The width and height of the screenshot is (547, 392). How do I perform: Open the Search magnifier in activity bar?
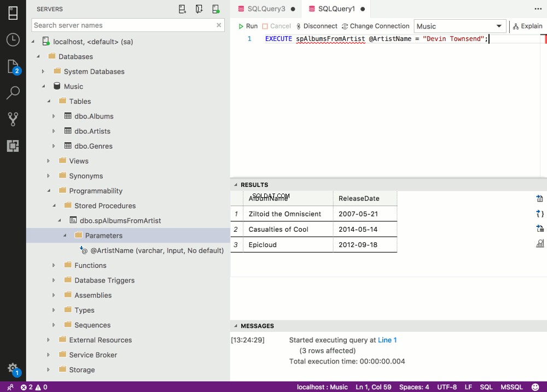point(13,92)
